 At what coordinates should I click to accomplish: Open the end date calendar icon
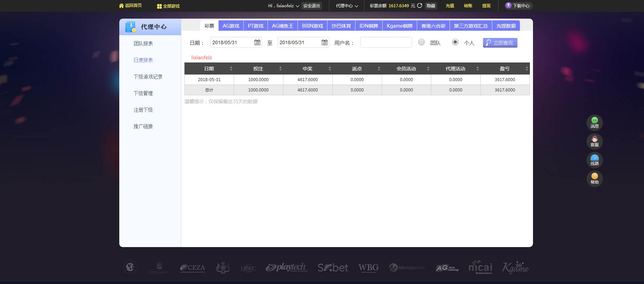324,42
